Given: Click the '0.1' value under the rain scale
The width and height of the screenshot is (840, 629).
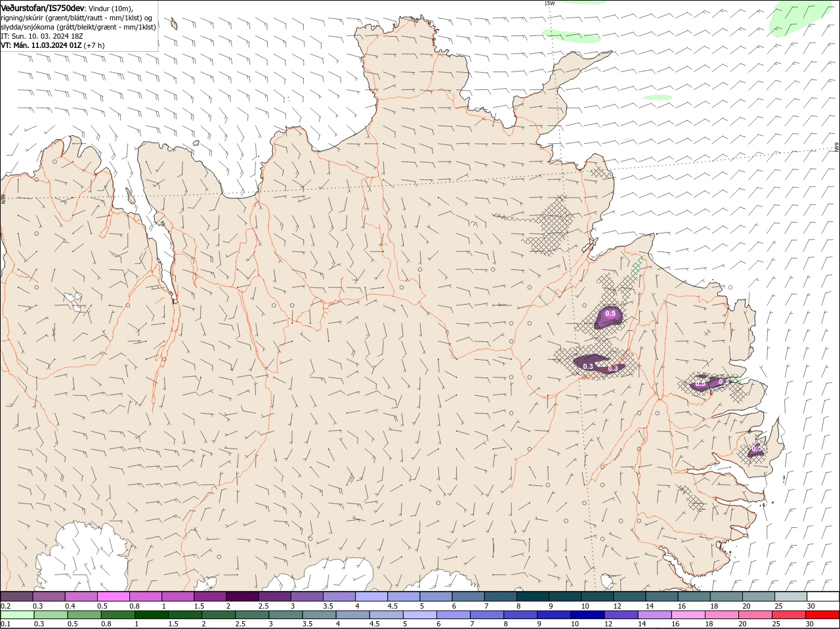Looking at the screenshot, I should point(5,624).
